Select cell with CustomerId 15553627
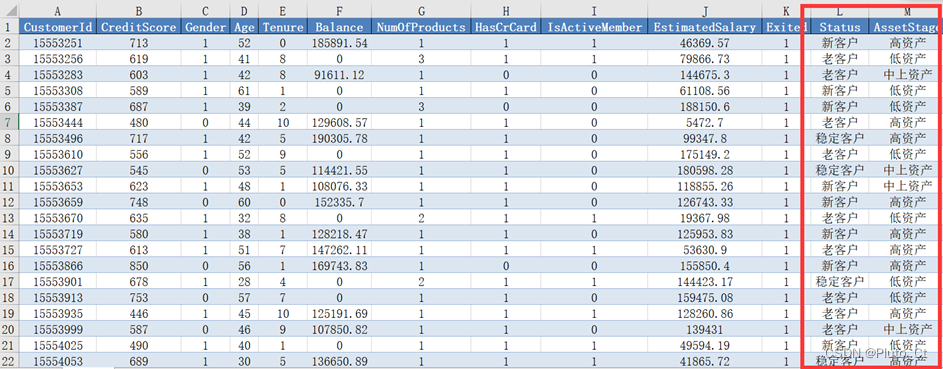The width and height of the screenshot is (943, 369). coord(58,170)
